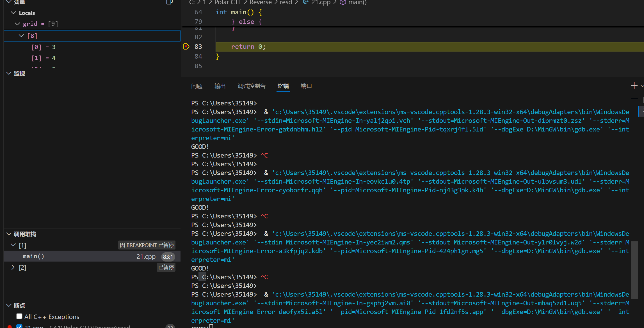Open new-terminal dropdown arrow beside plus
Image resolution: width=644 pixels, height=328 pixels.
point(642,86)
